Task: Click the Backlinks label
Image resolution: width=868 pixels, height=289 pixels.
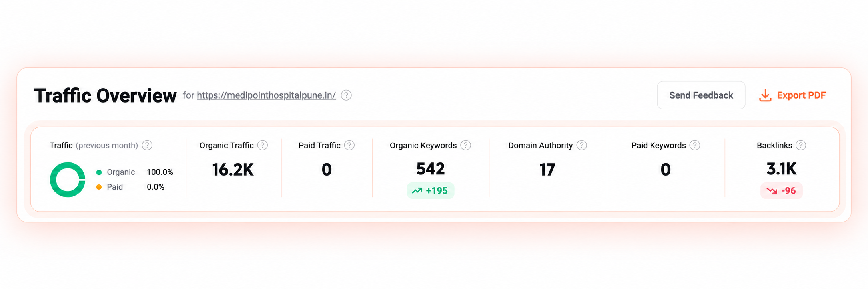Action: (x=774, y=146)
